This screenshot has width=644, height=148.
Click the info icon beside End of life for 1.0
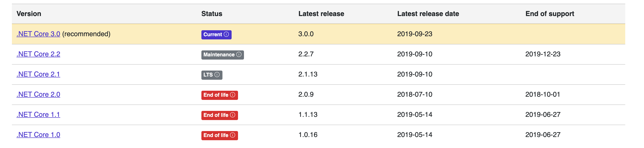coord(233,135)
